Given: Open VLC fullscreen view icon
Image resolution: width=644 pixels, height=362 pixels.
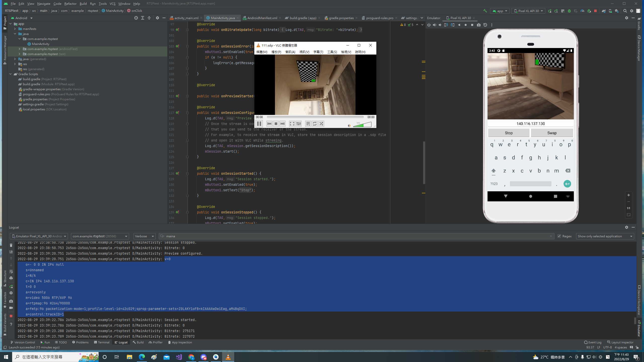Looking at the screenshot, I should point(292,123).
